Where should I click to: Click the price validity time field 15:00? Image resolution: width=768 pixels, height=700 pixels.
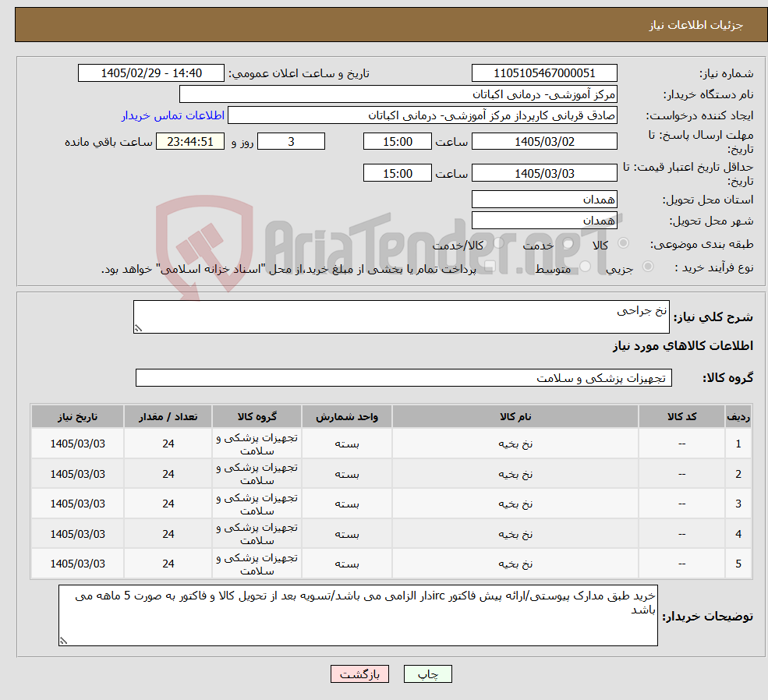click(x=397, y=173)
